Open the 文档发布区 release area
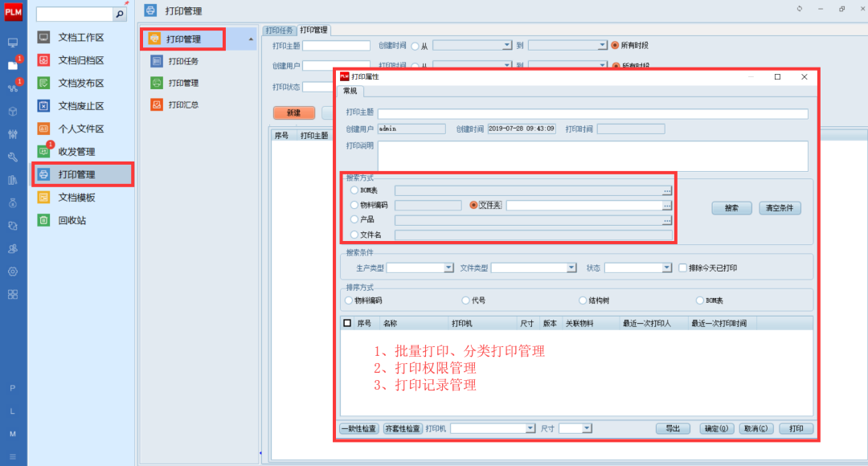Screen dimensions: 868x466 point(80,83)
